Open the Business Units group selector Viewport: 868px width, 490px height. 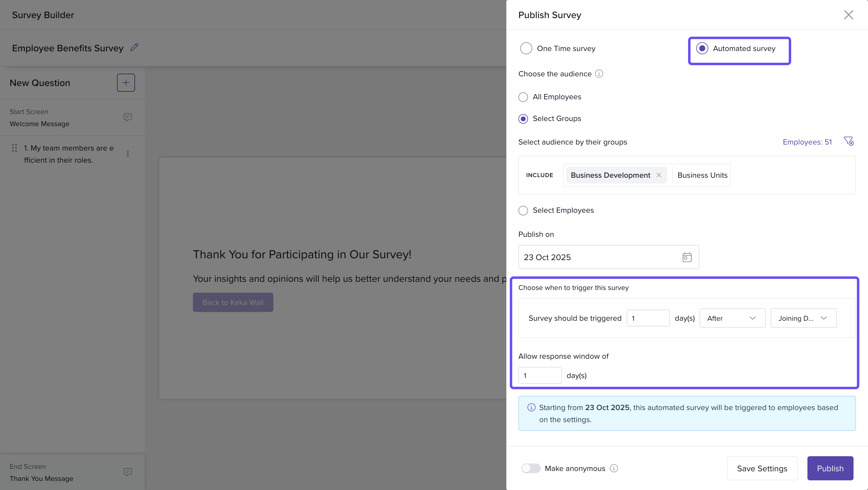[702, 175]
